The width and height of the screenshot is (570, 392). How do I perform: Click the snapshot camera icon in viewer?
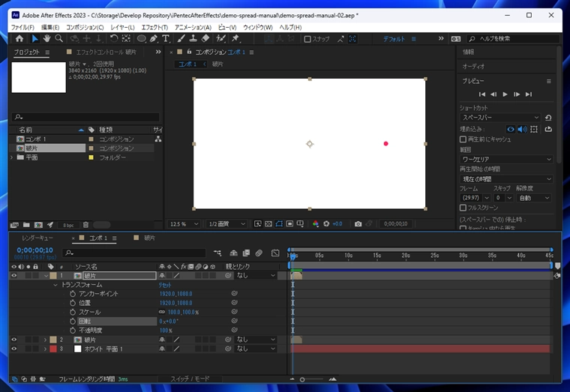pos(358,224)
